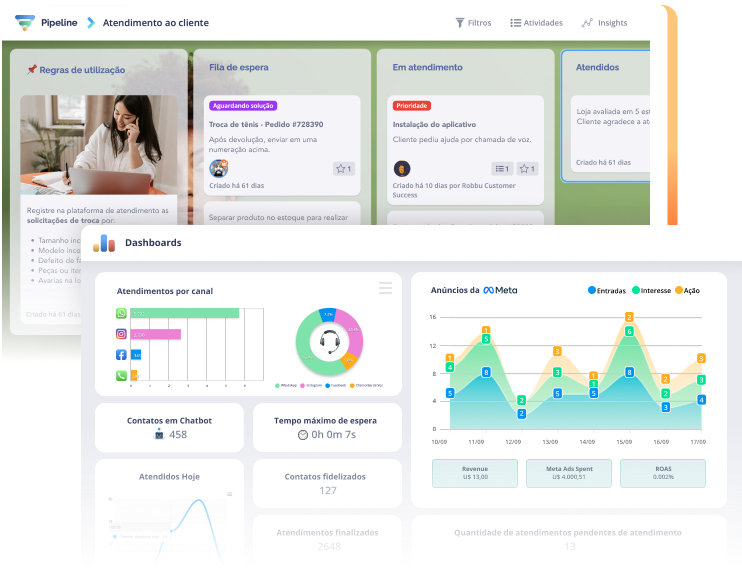
Task: Click the Instagram channel icon in chart
Action: 122,334
